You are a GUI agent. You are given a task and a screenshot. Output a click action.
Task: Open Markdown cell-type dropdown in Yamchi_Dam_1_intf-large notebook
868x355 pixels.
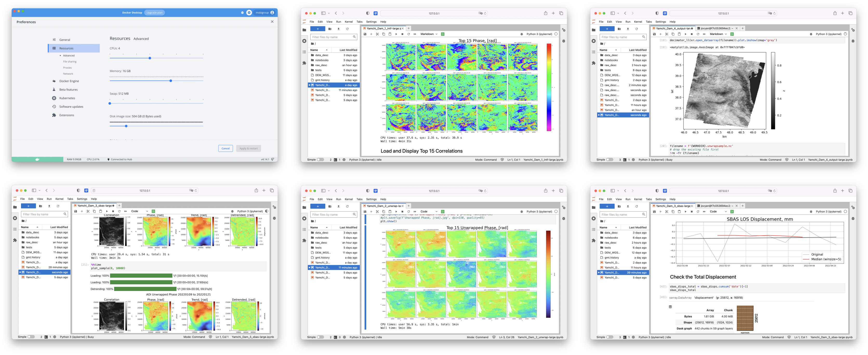[429, 34]
